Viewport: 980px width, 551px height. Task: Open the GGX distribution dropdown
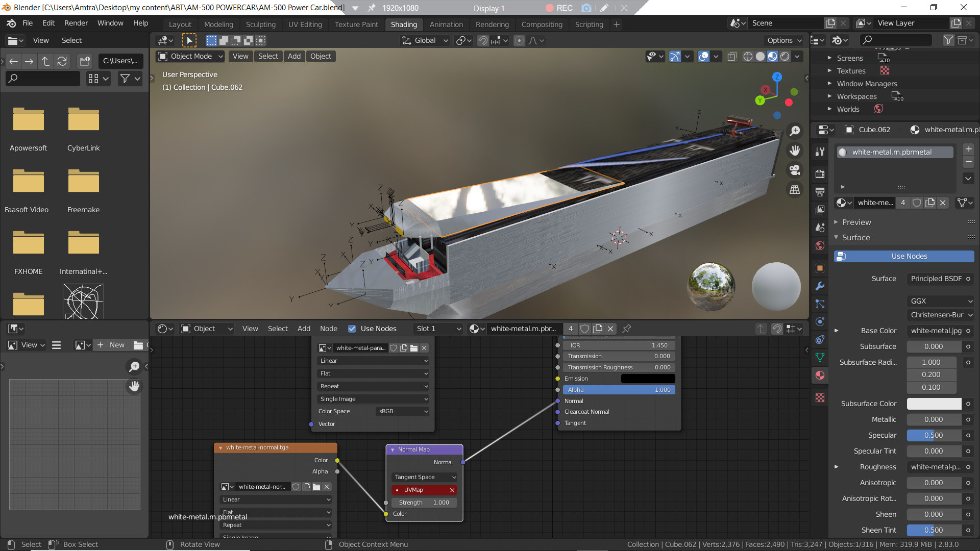(941, 301)
